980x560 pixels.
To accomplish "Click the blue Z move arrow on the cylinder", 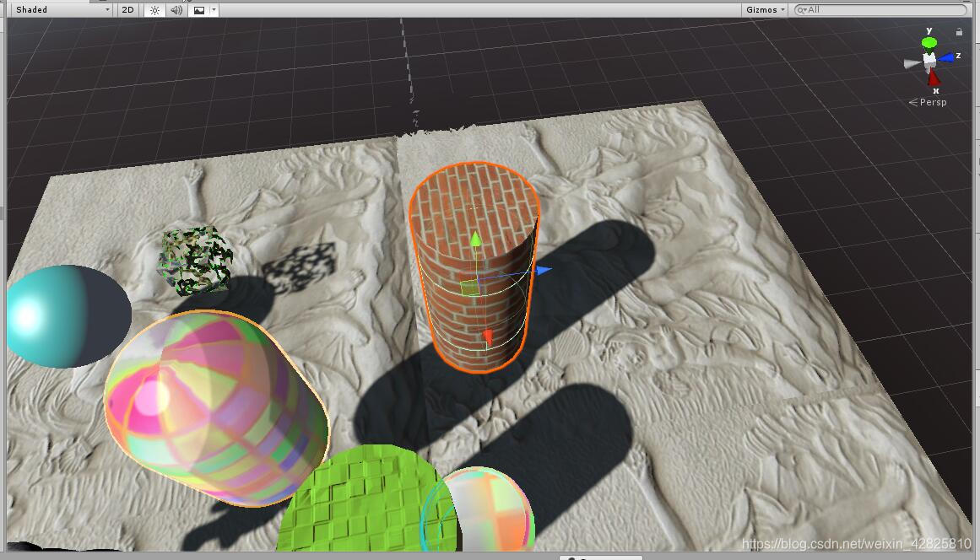I will coord(544,270).
